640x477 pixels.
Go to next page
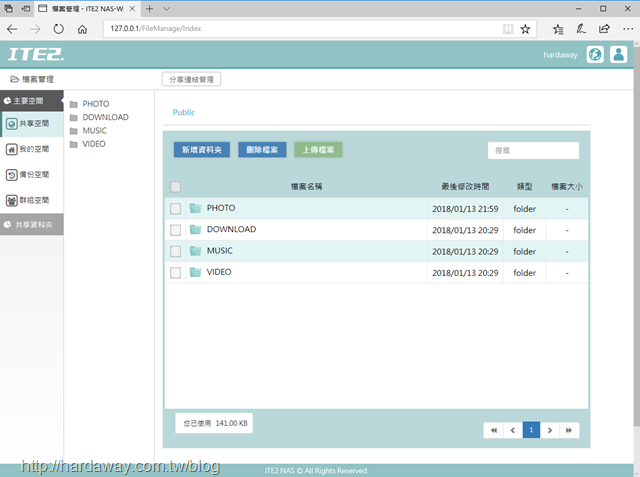coord(550,430)
